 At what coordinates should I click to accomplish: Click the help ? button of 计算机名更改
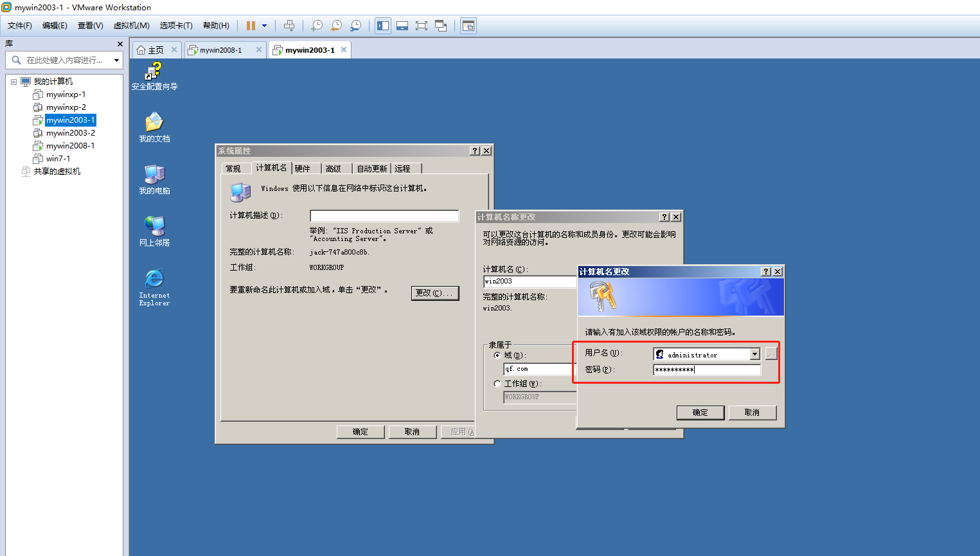point(766,272)
